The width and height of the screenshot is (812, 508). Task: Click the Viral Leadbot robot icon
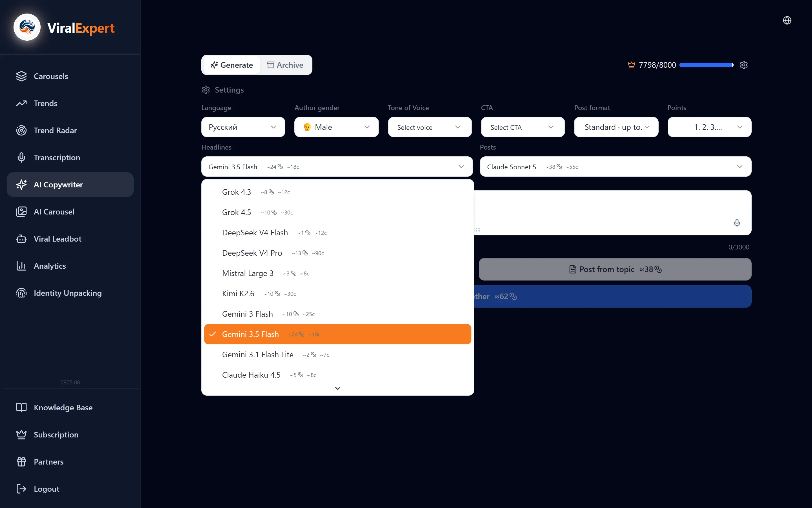(21, 239)
